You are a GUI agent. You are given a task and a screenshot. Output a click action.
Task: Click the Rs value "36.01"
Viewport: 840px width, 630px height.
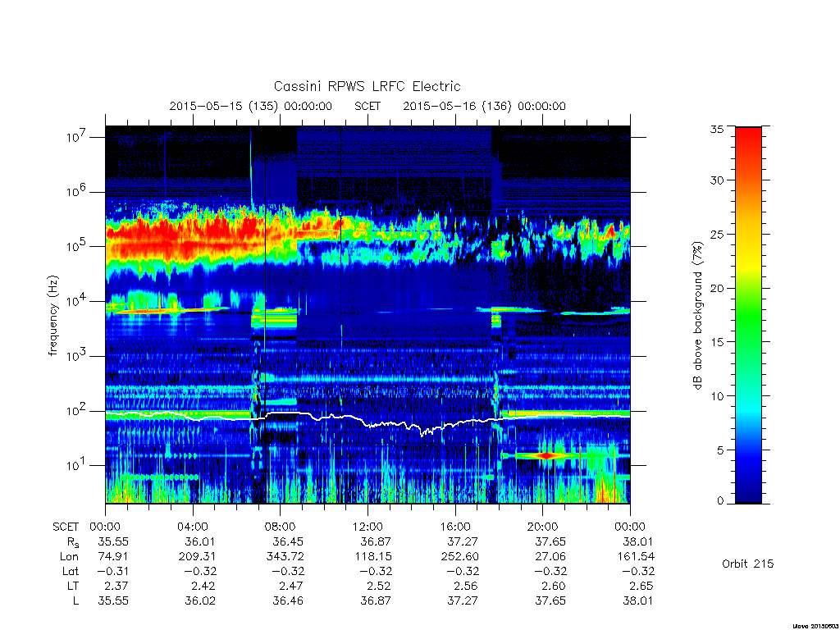[x=201, y=541]
